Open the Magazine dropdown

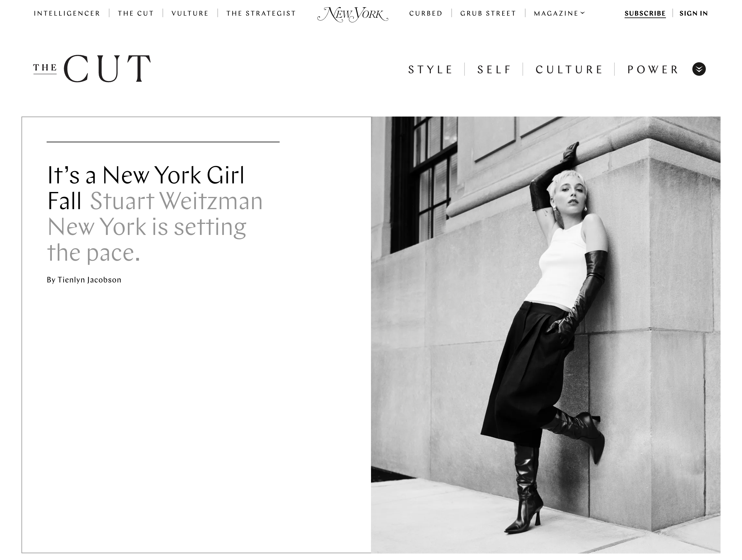(559, 13)
